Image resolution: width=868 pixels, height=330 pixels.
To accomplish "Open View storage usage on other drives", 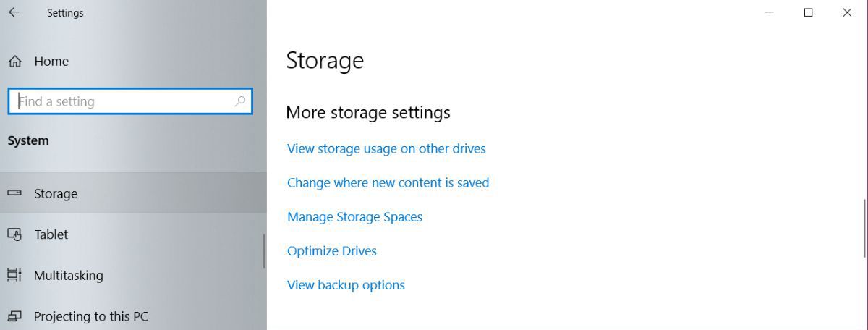I will click(x=386, y=148).
